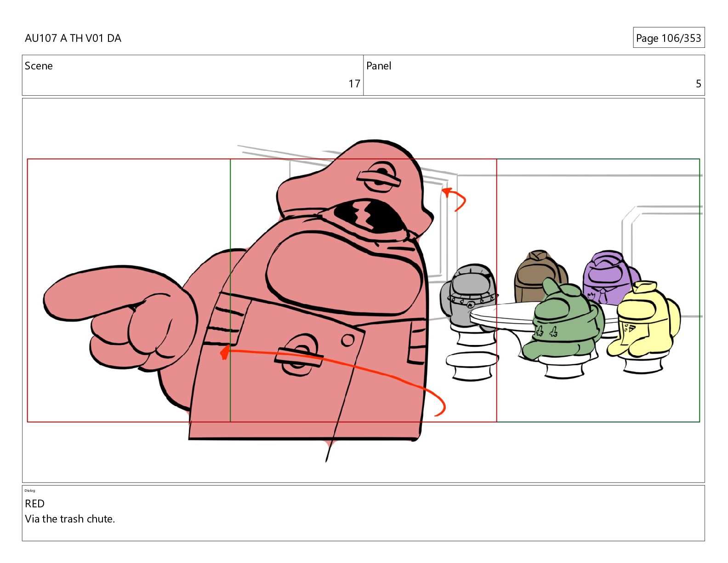Click the 'Page 106/353' page indicator
Viewport: 728px width, 563px height.
click(x=668, y=38)
